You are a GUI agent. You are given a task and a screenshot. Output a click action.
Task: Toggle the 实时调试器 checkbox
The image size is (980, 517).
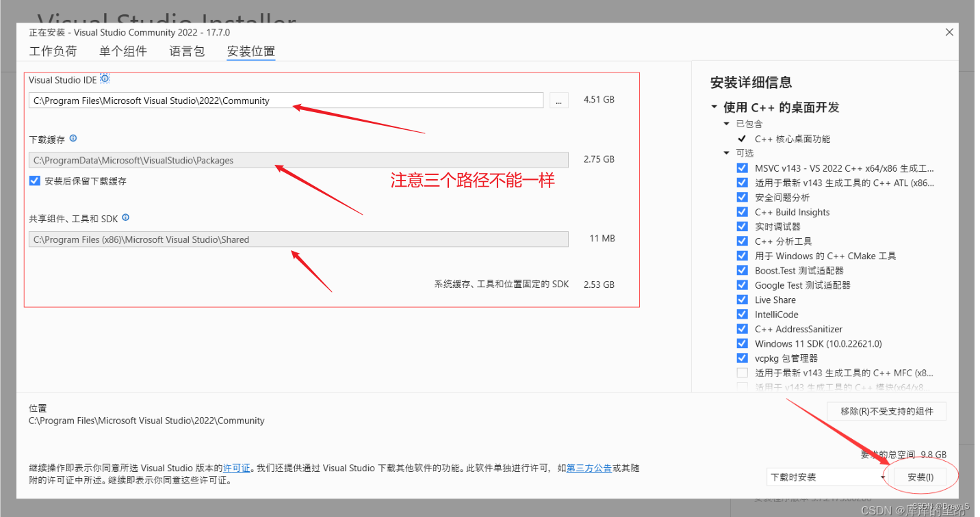pos(742,226)
